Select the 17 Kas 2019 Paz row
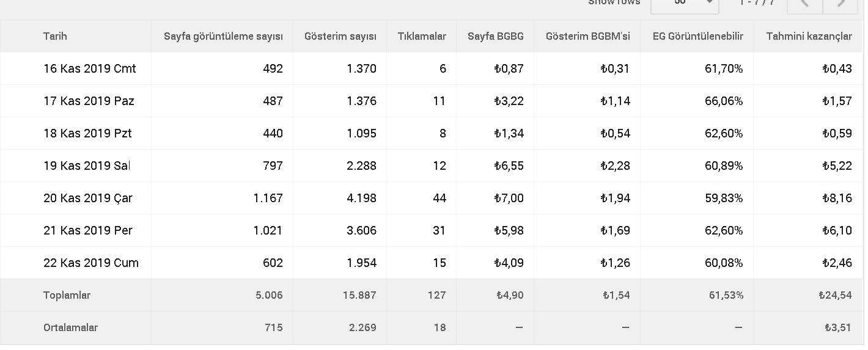Screen dimensions: 868x350 tap(432, 101)
